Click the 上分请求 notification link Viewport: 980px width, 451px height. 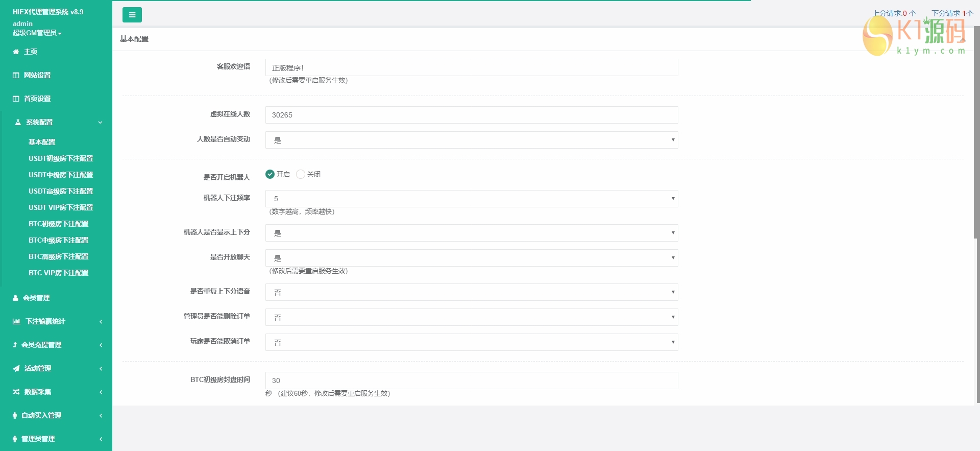pyautogui.click(x=894, y=13)
